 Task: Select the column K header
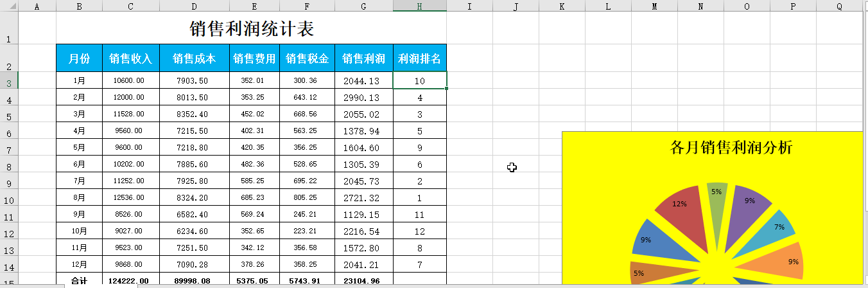[x=562, y=6]
